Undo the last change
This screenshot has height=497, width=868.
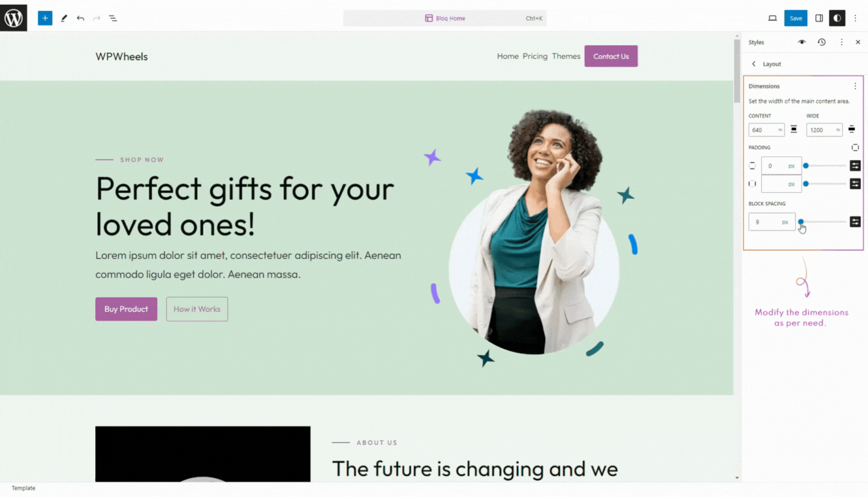click(x=80, y=18)
